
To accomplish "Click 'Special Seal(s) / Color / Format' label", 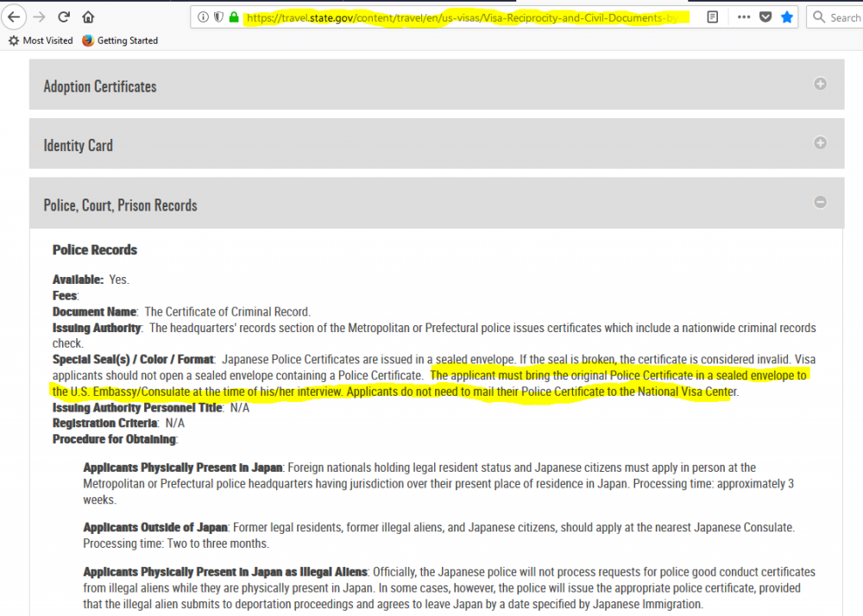I will tap(133, 360).
